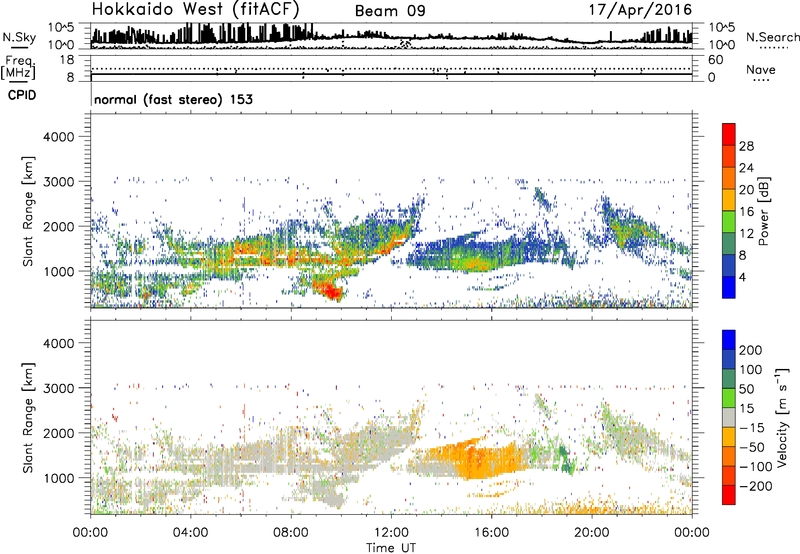Click the 'Hokkaido West (fitACF)' title
The image size is (800, 554).
195,9
